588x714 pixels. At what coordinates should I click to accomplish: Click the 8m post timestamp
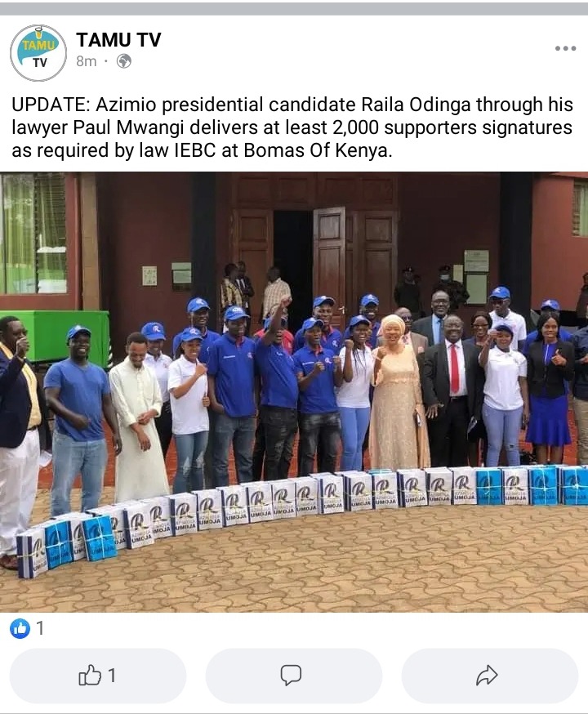click(86, 61)
